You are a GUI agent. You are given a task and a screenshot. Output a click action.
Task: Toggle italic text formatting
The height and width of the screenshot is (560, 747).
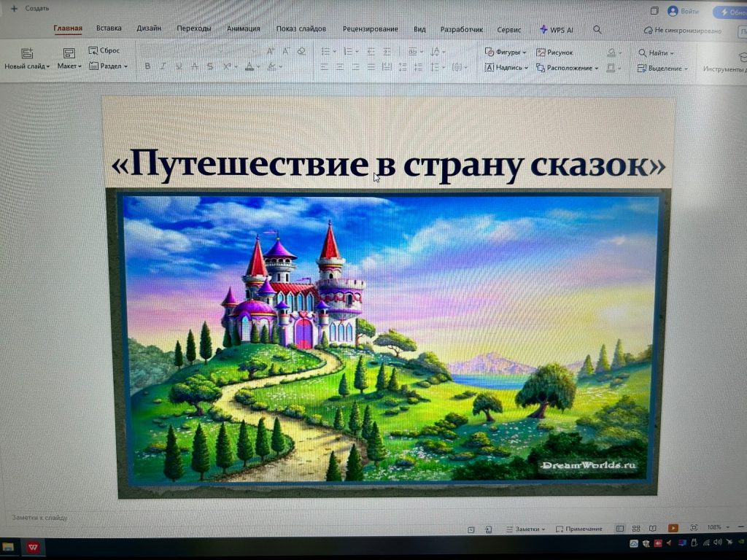click(162, 67)
